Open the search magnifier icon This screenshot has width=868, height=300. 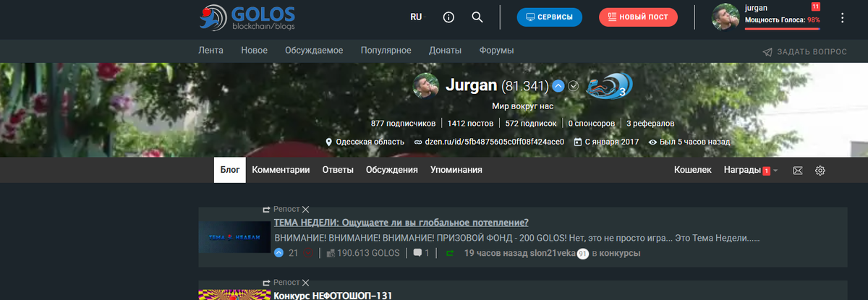pyautogui.click(x=477, y=17)
